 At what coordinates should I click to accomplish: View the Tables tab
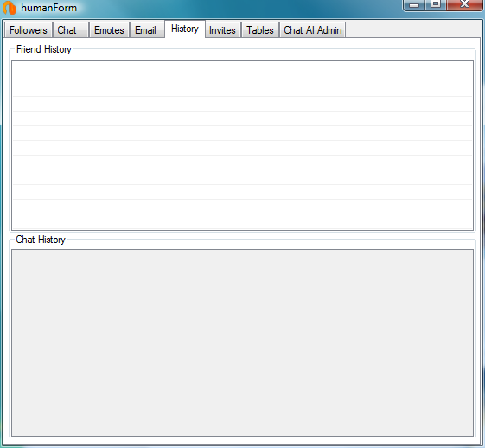click(260, 30)
